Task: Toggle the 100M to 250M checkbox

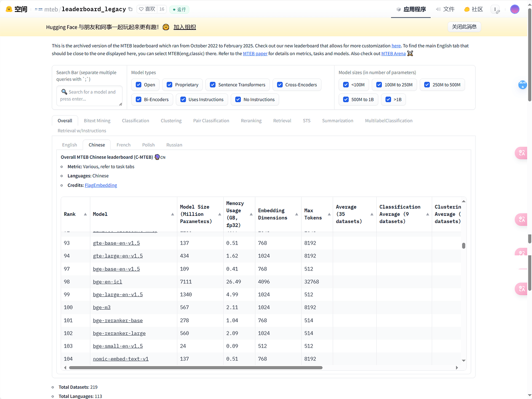Action: tap(379, 85)
